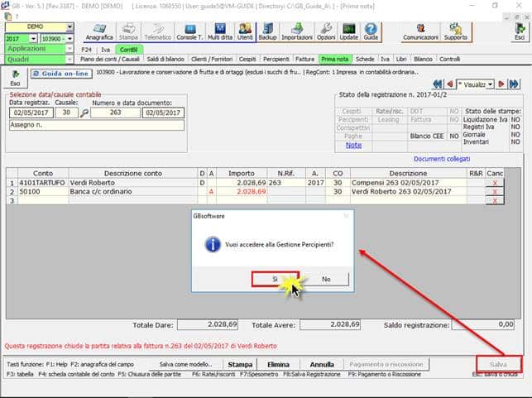The image size is (532, 398).
Task: Click the Esci icon beside Guida on-line
Action: coord(15,78)
